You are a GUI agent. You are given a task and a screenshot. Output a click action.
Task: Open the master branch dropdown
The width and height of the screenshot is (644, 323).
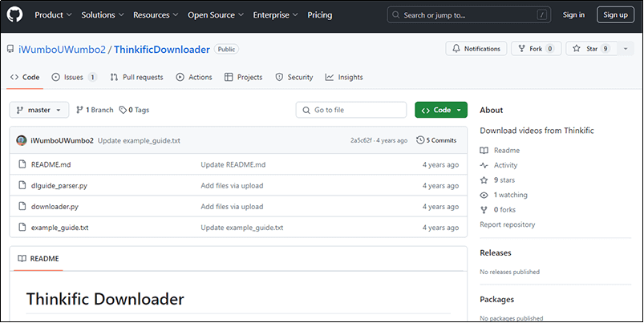(x=39, y=110)
